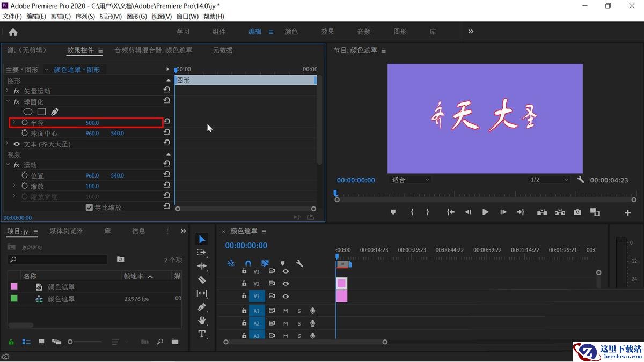Step forward one frame
This screenshot has height=362, width=644.
pos(503,212)
